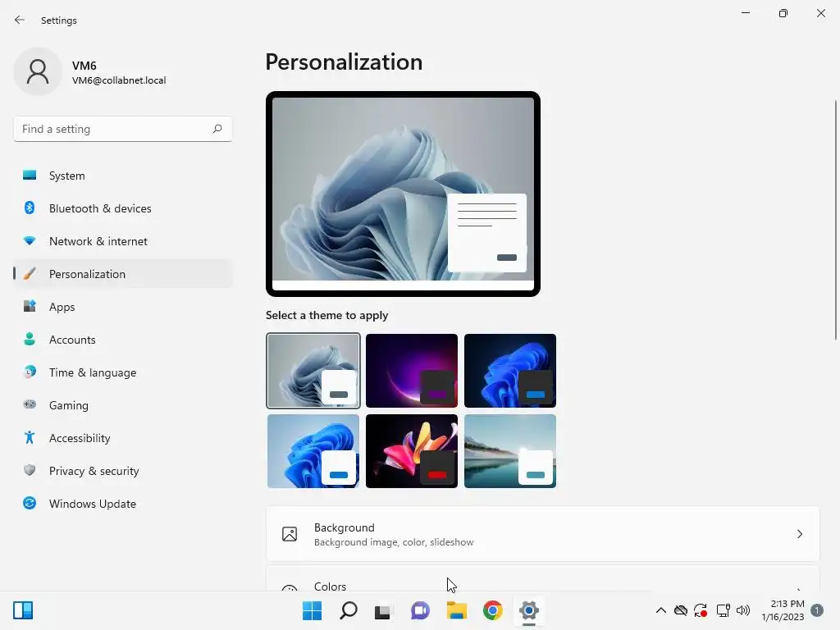Launch Google Chrome from the taskbar
Viewport: 840px width, 630px height.
[x=492, y=610]
